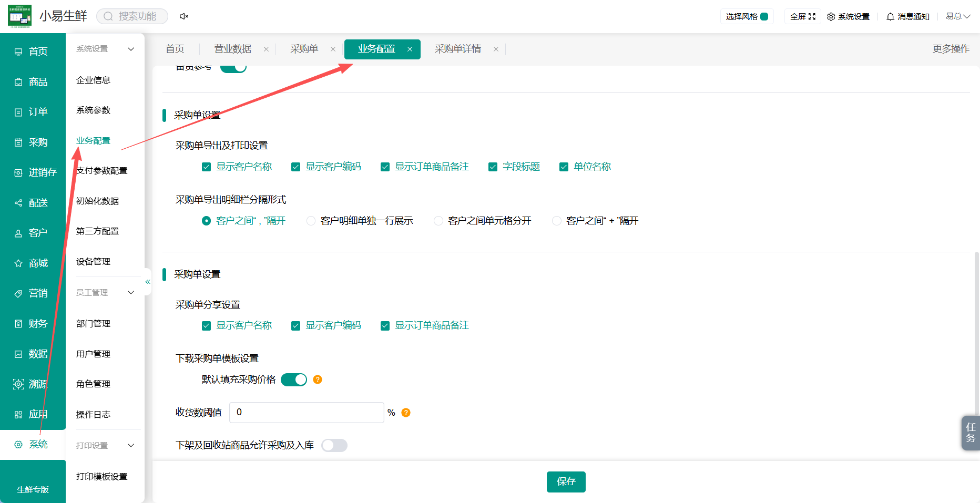Image resolution: width=980 pixels, height=503 pixels.
Task: Switch to the 营业数据 tab
Action: (x=233, y=49)
